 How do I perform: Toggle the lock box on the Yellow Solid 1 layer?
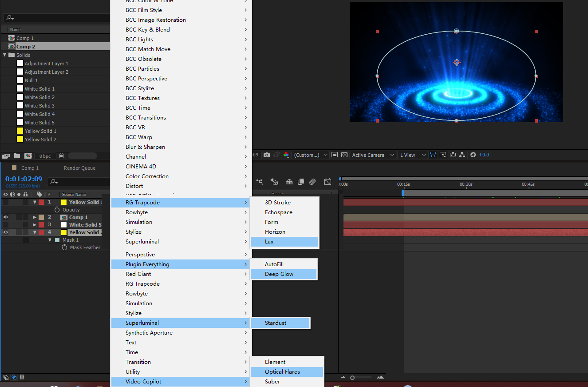26,202
